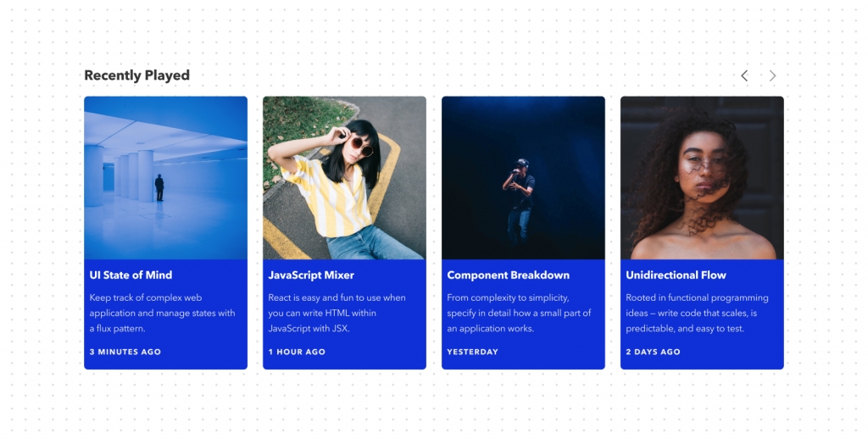Click the flux pattern description text

tap(162, 313)
